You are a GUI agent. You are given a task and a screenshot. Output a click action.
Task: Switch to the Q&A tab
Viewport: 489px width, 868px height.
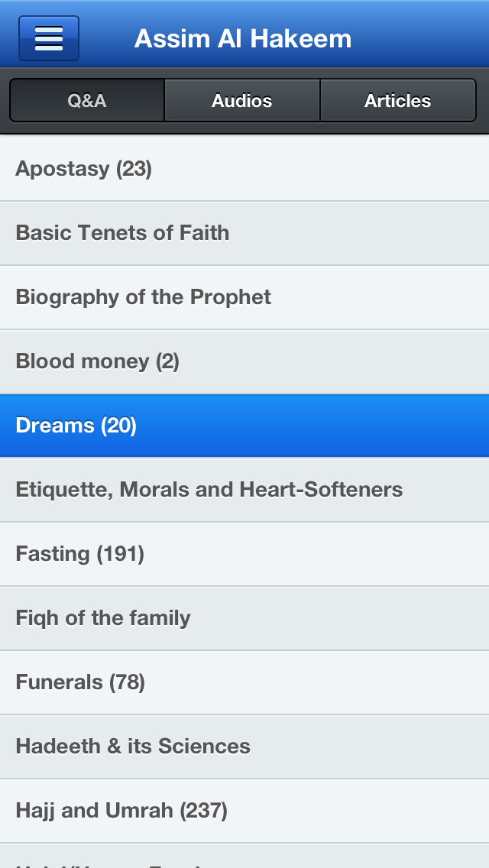tap(86, 101)
